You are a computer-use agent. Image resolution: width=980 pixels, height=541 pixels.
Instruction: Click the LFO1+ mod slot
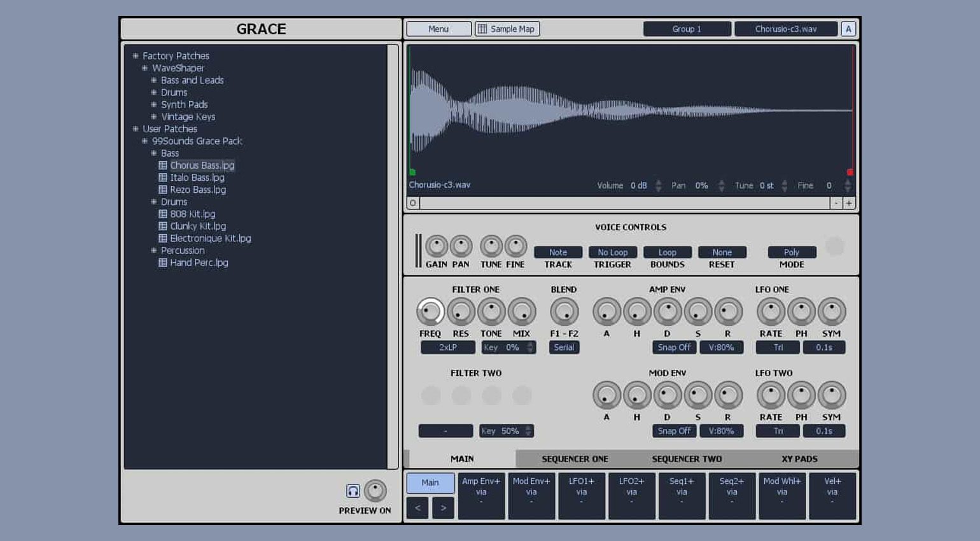pos(582,496)
